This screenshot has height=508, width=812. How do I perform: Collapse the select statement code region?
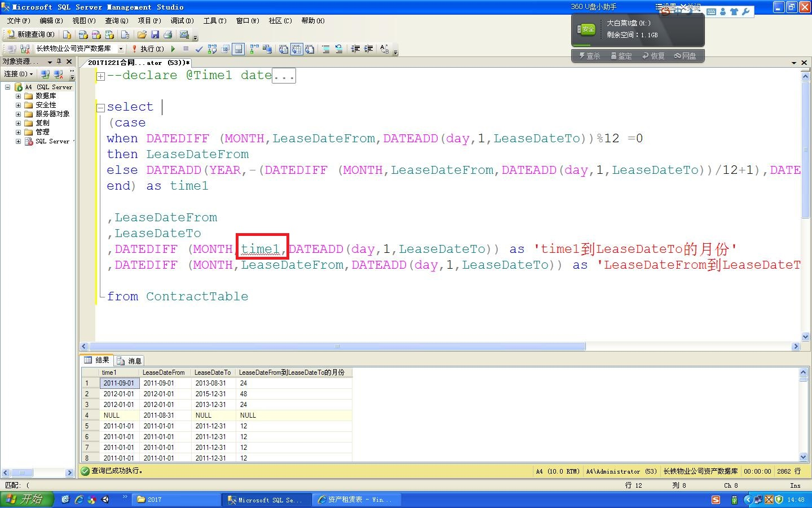[100, 107]
